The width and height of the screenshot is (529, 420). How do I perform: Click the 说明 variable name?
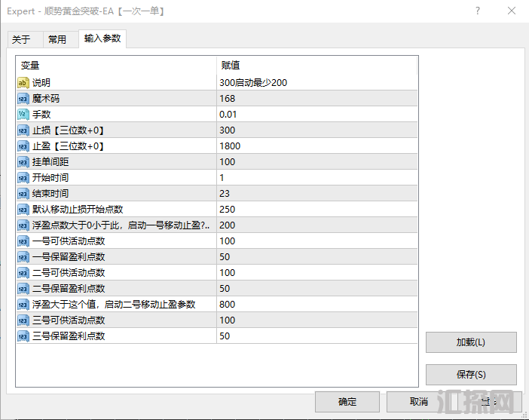click(x=41, y=83)
